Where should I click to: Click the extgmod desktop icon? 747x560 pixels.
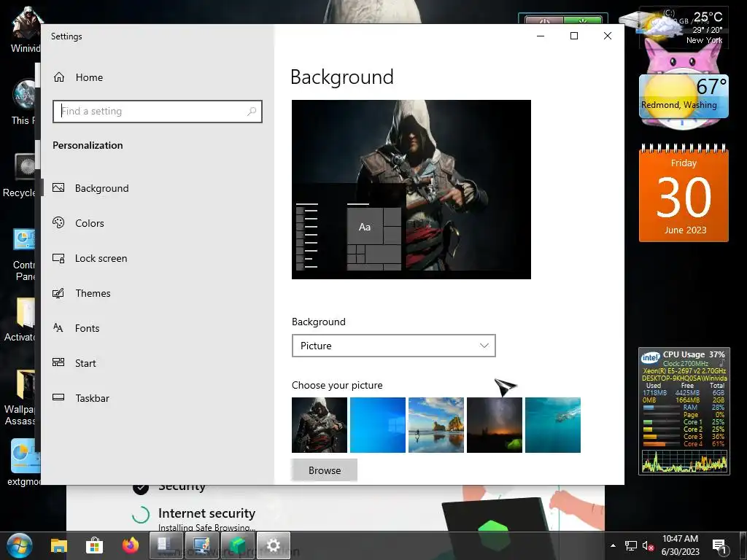(x=23, y=463)
